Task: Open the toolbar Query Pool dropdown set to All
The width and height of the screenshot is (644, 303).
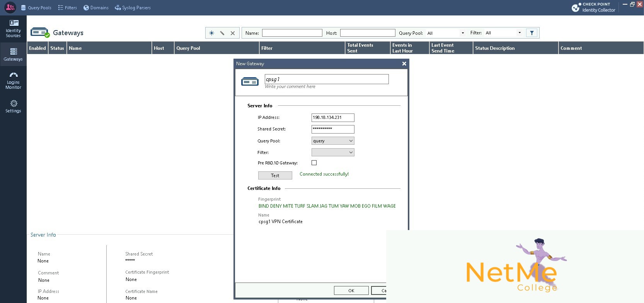Action: coord(446,33)
